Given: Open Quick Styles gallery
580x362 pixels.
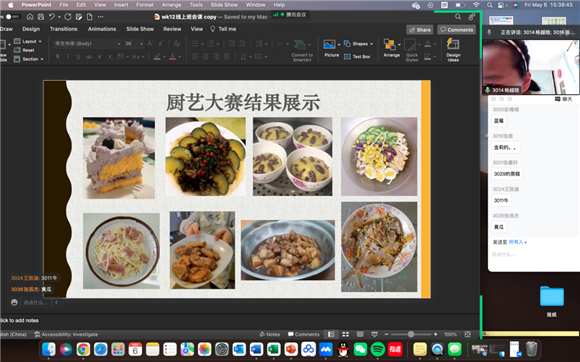Looking at the screenshot, I should (411, 50).
